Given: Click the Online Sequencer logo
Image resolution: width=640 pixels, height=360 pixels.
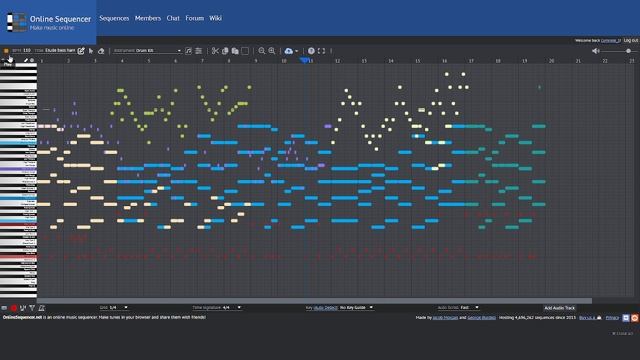Looking at the screenshot, I should point(48,22).
